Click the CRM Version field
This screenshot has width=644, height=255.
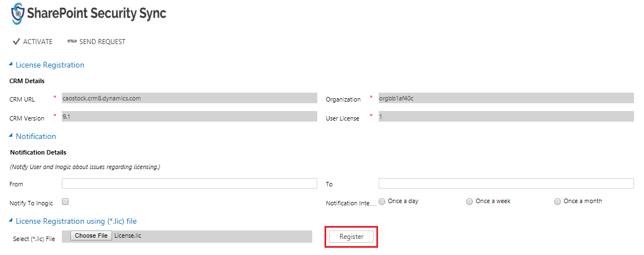coord(190,117)
